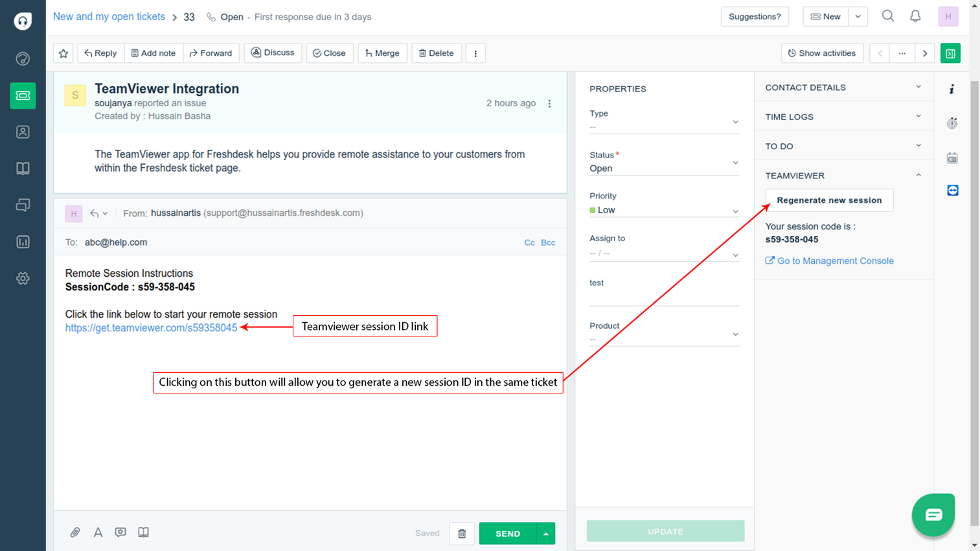Open the Forums chat icon in sidebar
The width and height of the screenshot is (980, 551).
(x=23, y=205)
